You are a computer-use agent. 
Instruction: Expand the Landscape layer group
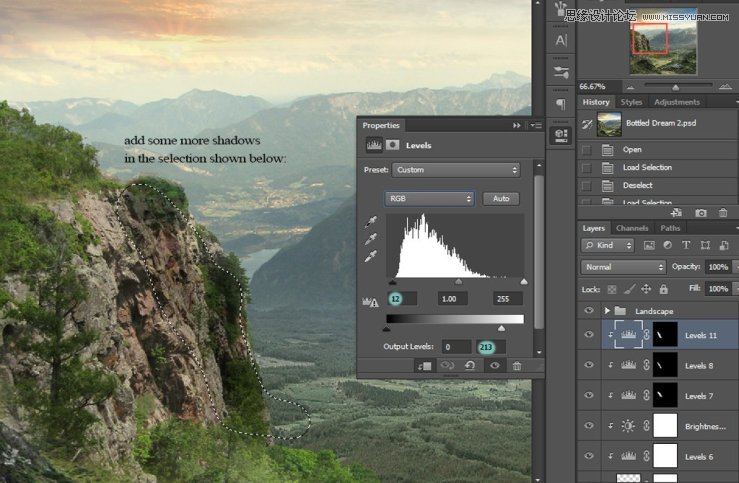tap(607, 311)
